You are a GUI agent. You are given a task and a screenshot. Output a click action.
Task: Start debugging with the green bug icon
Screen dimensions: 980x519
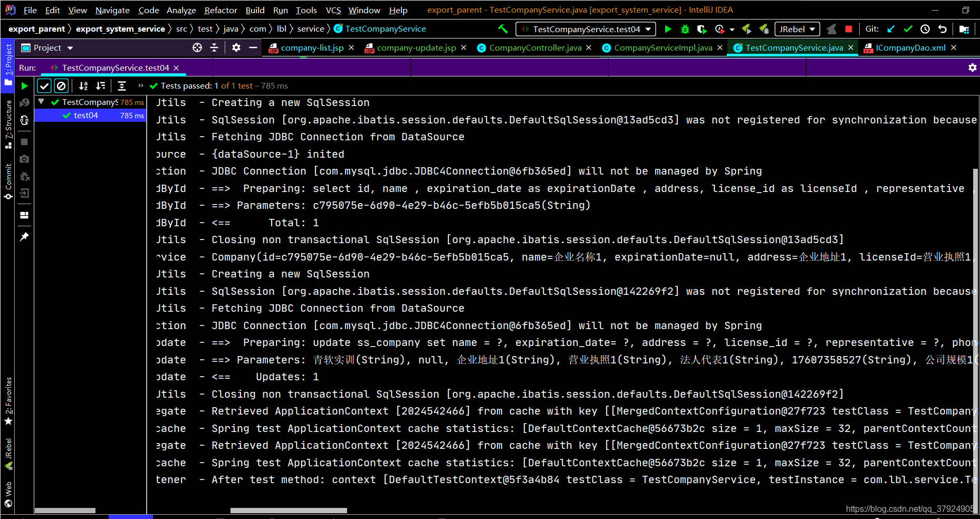tap(685, 29)
